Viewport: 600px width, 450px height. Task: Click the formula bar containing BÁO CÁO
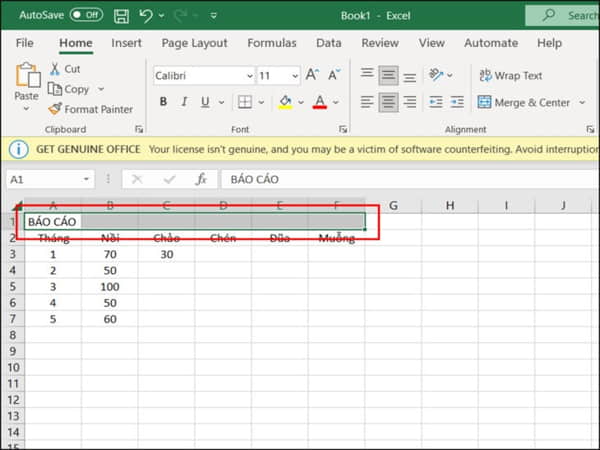411,179
